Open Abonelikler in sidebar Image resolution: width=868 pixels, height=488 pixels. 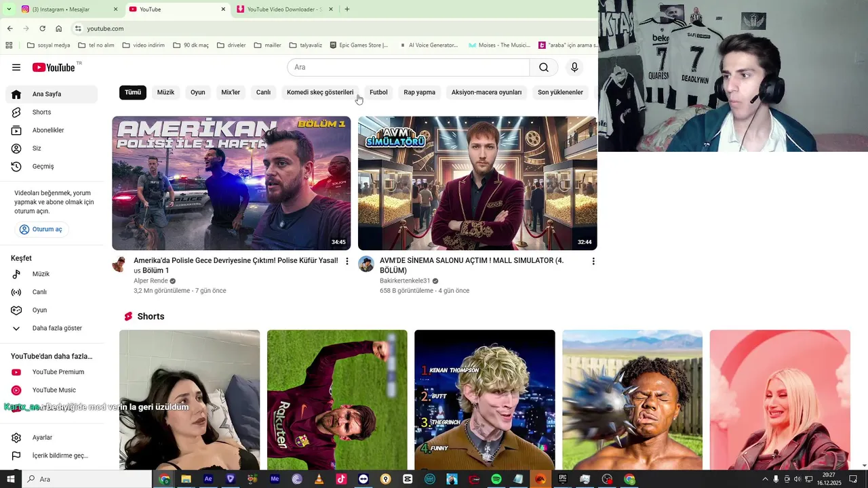(x=52, y=130)
